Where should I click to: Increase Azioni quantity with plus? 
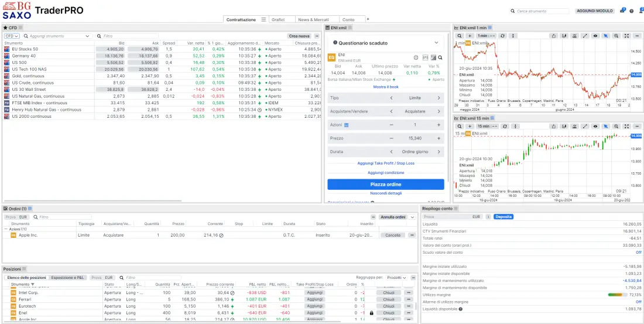439,125
